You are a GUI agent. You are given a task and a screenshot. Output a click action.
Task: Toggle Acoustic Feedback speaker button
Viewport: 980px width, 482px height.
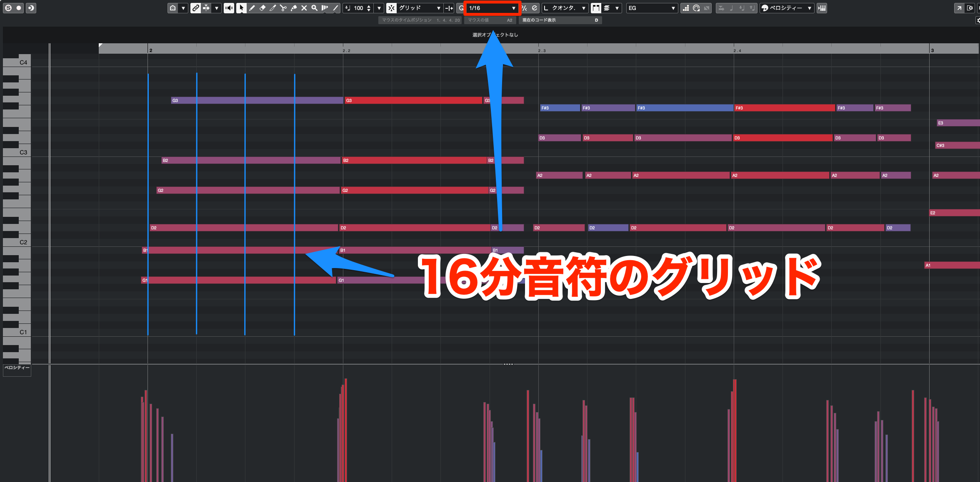click(x=229, y=8)
